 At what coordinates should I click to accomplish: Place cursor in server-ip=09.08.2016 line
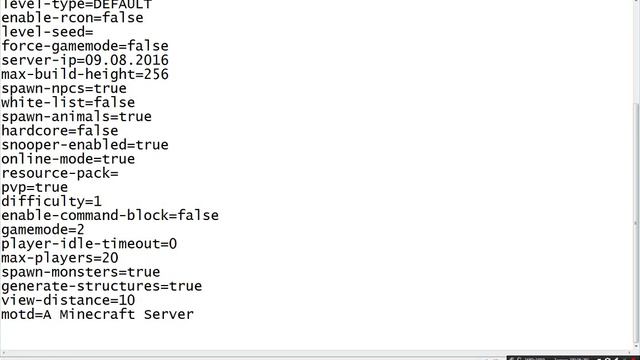[85, 60]
